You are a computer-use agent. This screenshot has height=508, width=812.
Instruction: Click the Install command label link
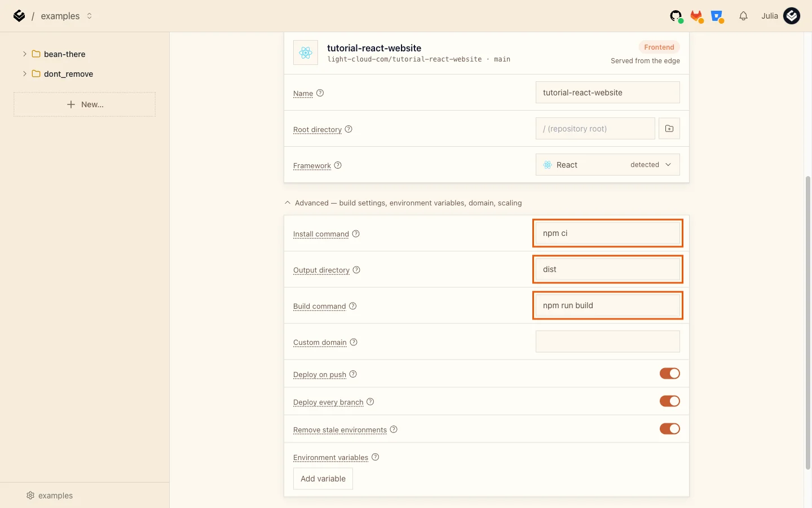(321, 234)
